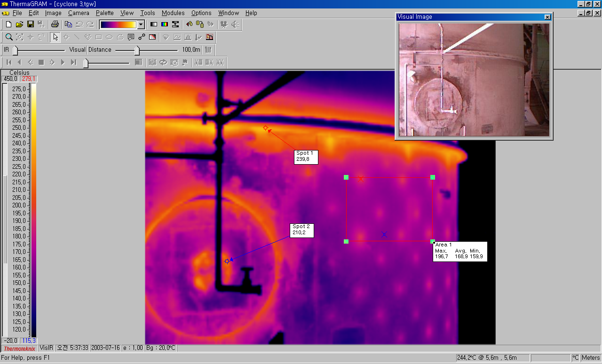Screen dimensions: 602x364
Task: Pick the Spot measurement crosshair tool
Action: pyautogui.click(x=66, y=37)
